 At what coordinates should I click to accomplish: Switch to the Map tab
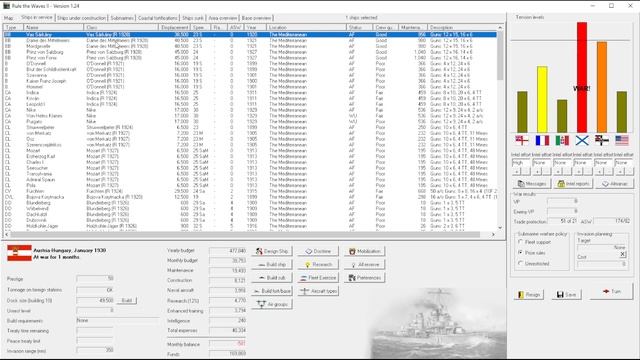[9, 18]
